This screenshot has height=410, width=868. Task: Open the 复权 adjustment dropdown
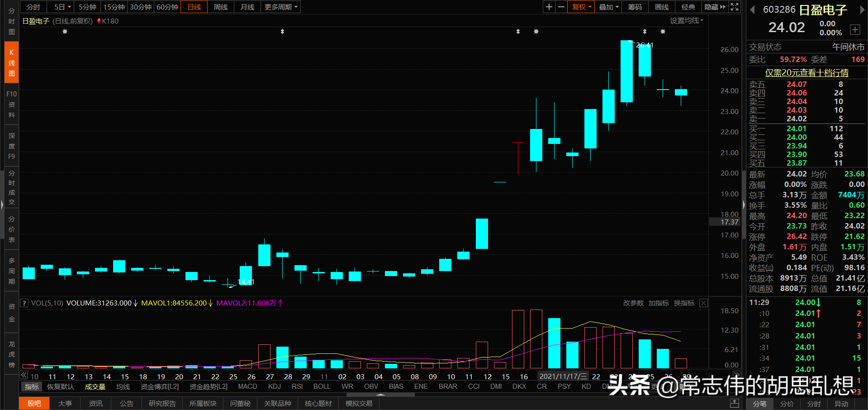tap(580, 7)
